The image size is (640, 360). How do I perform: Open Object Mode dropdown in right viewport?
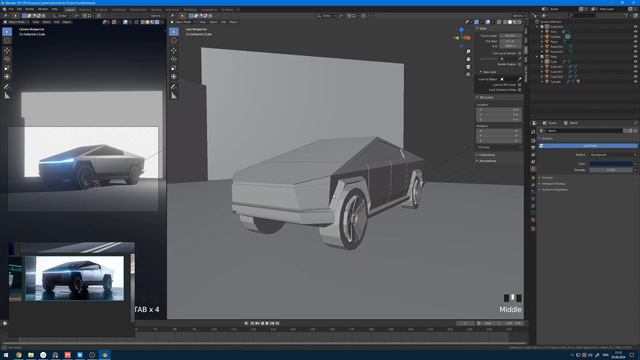click(x=183, y=22)
